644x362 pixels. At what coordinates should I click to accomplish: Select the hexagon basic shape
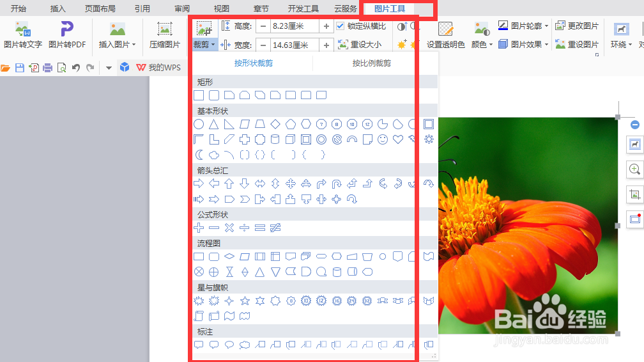click(x=306, y=124)
